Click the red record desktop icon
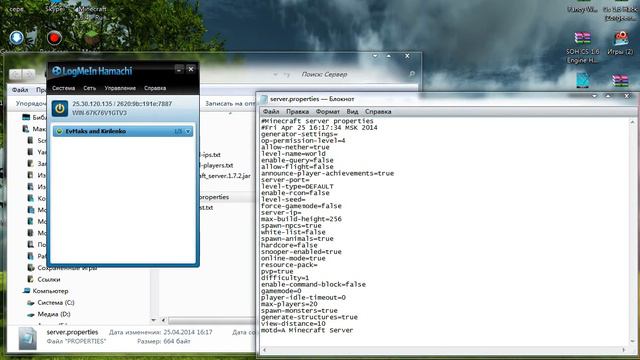The width and height of the screenshot is (640, 360). coord(54,38)
